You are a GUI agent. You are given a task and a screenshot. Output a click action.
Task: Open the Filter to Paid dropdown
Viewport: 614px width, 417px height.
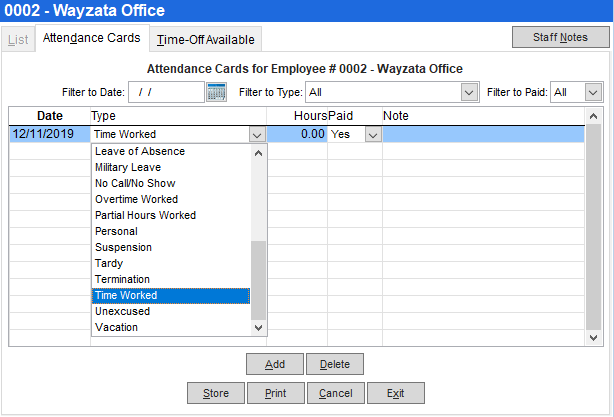tap(593, 92)
